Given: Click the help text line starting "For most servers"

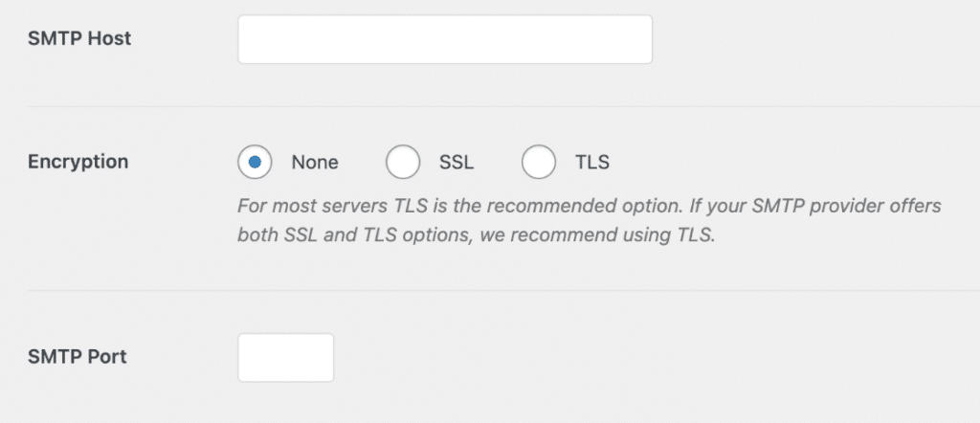Looking at the screenshot, I should [590, 206].
